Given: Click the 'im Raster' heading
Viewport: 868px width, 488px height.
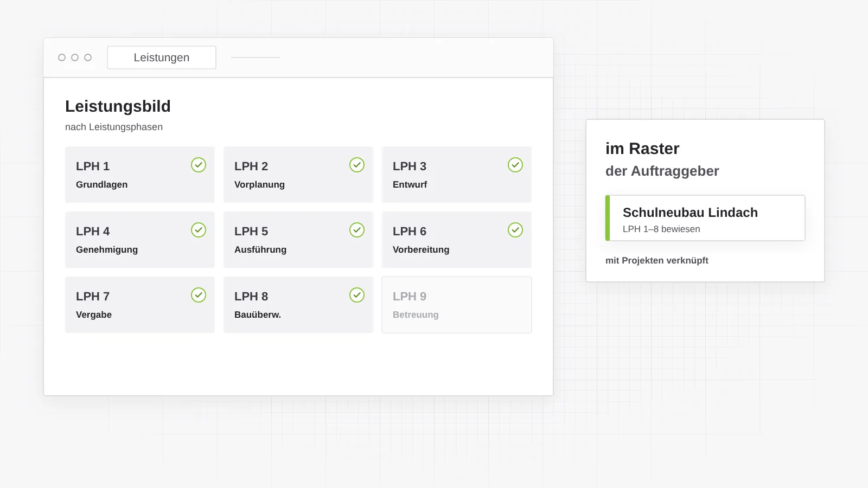Looking at the screenshot, I should pos(642,149).
